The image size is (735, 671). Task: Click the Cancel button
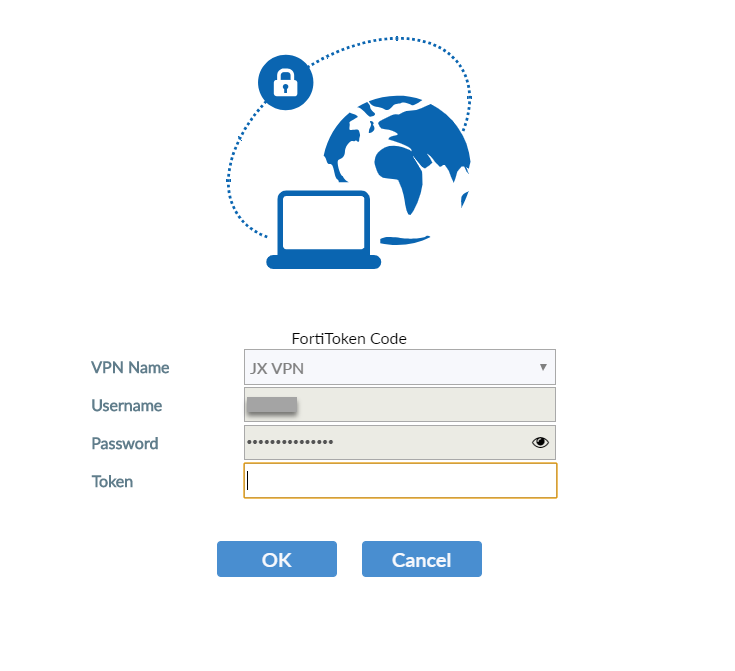pyautogui.click(x=422, y=559)
